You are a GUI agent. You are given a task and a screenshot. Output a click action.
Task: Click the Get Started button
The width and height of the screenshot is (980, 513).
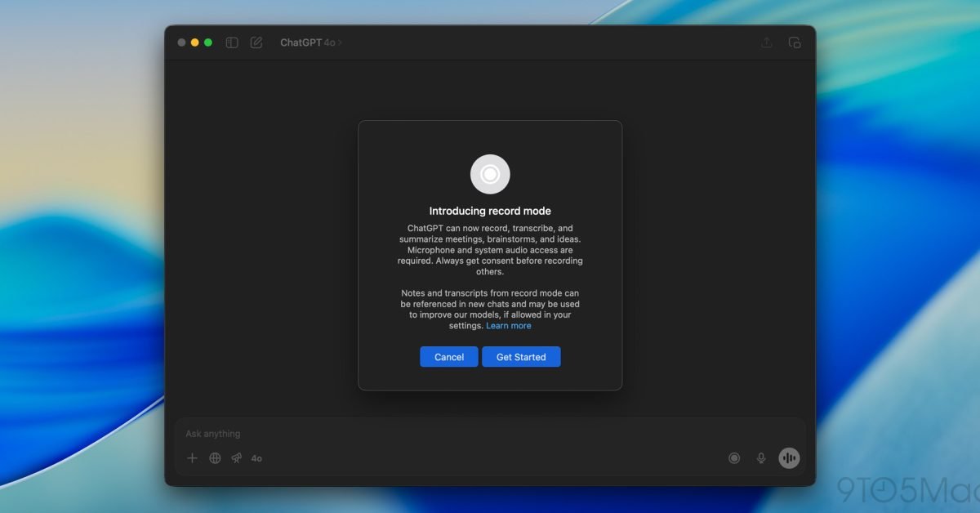click(521, 357)
